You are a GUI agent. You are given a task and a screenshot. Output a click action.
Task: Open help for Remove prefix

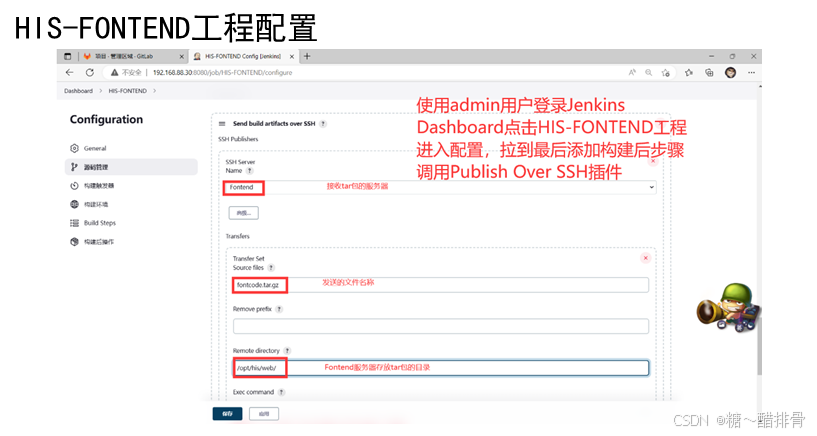tap(279, 309)
